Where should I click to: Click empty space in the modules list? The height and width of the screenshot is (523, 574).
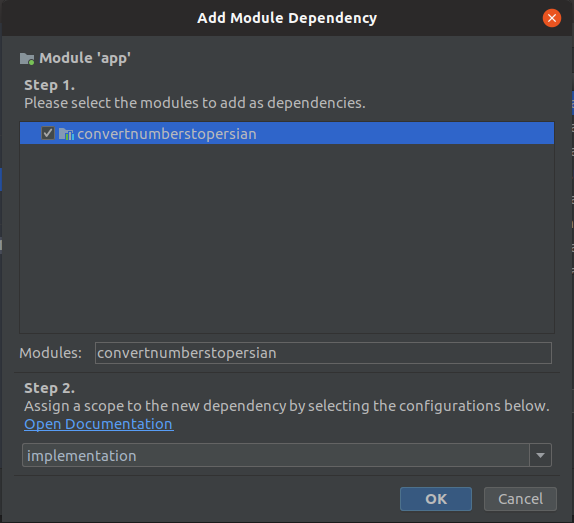point(287,238)
